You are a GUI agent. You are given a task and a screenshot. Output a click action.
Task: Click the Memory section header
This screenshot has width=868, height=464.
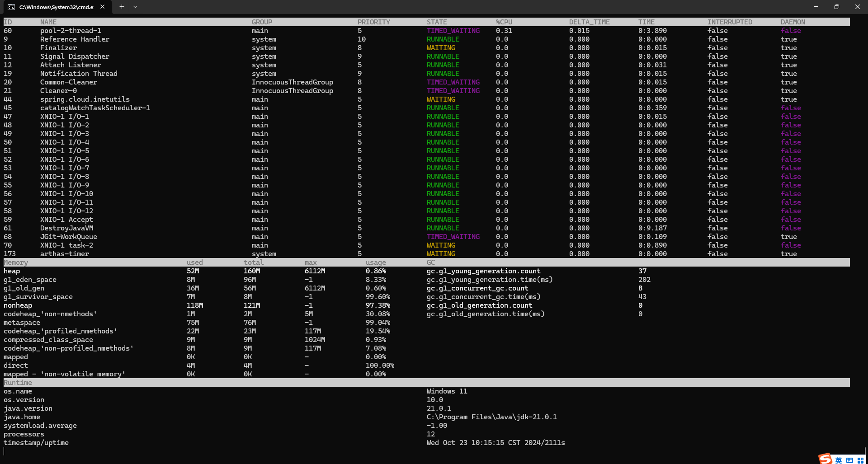pos(16,262)
